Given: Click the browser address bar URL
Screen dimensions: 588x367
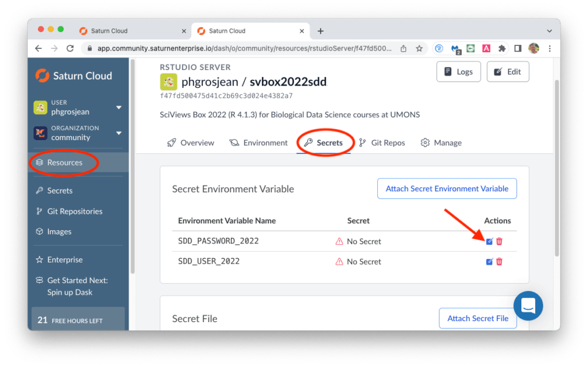Looking at the screenshot, I should click(245, 48).
